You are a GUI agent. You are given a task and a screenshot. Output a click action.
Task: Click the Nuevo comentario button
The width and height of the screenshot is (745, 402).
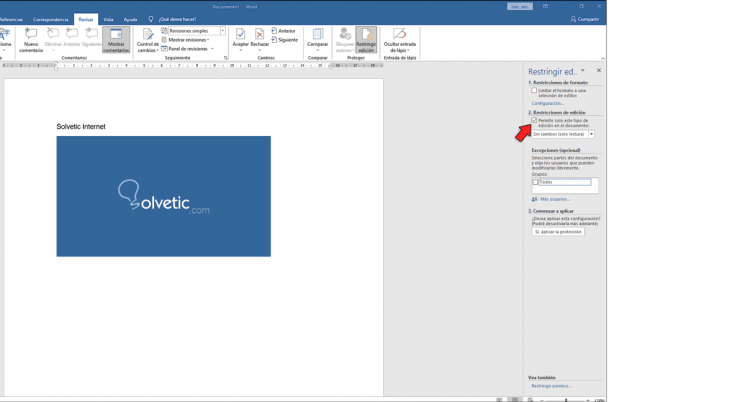[x=31, y=39]
